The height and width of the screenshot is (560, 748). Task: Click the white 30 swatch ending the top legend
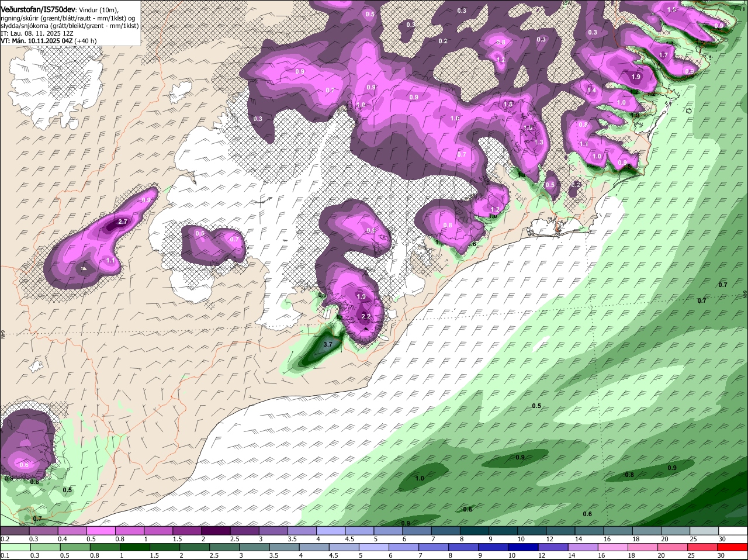733,531
